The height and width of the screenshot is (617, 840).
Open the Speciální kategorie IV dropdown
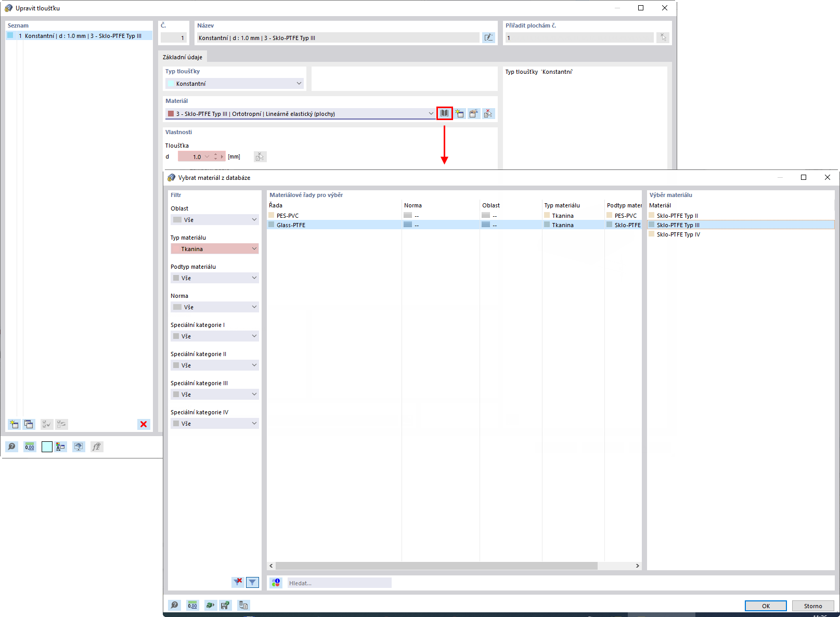click(215, 424)
